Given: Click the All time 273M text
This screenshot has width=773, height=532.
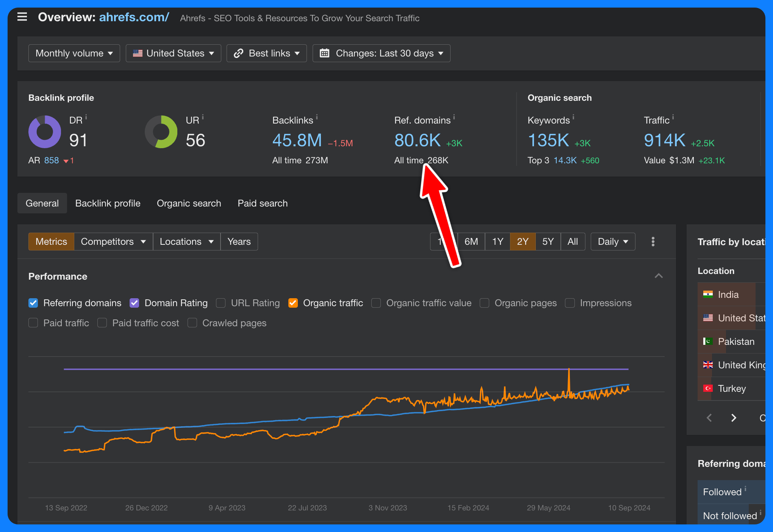Looking at the screenshot, I should (300, 160).
